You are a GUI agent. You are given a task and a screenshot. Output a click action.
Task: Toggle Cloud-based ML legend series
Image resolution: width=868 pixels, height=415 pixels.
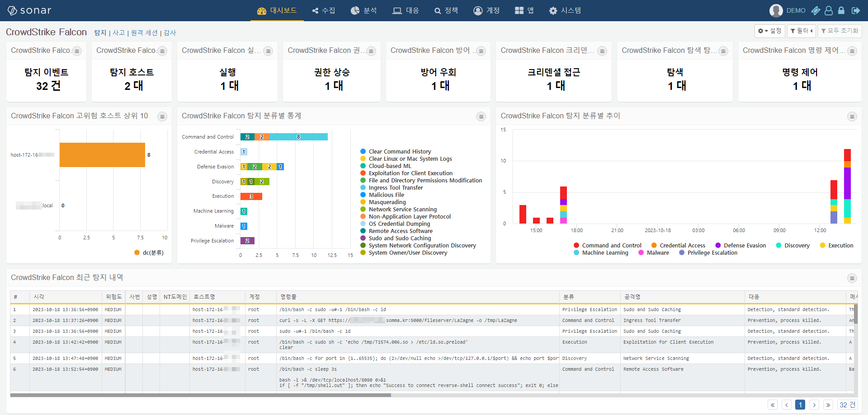(386, 166)
